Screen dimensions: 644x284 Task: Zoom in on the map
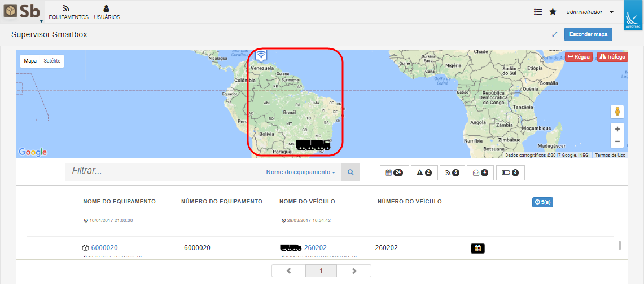point(617,129)
